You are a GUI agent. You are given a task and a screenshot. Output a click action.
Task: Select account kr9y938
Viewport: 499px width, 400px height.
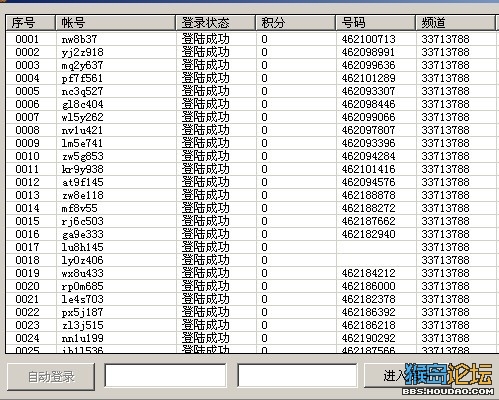tap(82, 169)
